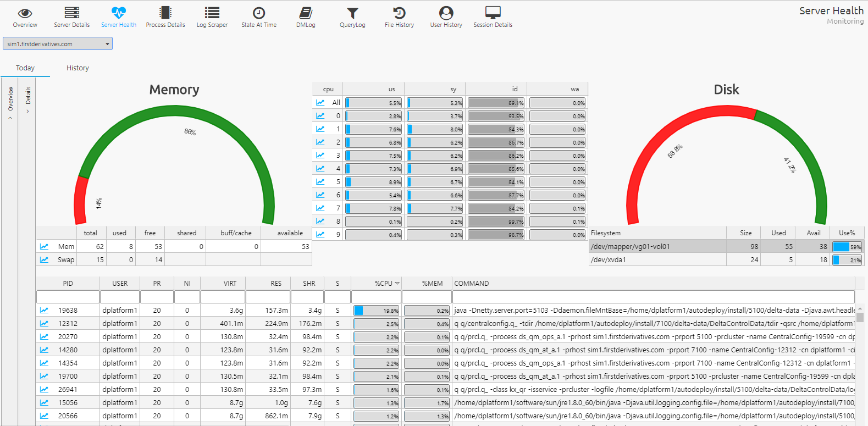Click the memory 'available' column header
This screenshot has width=868, height=426.
pos(286,233)
